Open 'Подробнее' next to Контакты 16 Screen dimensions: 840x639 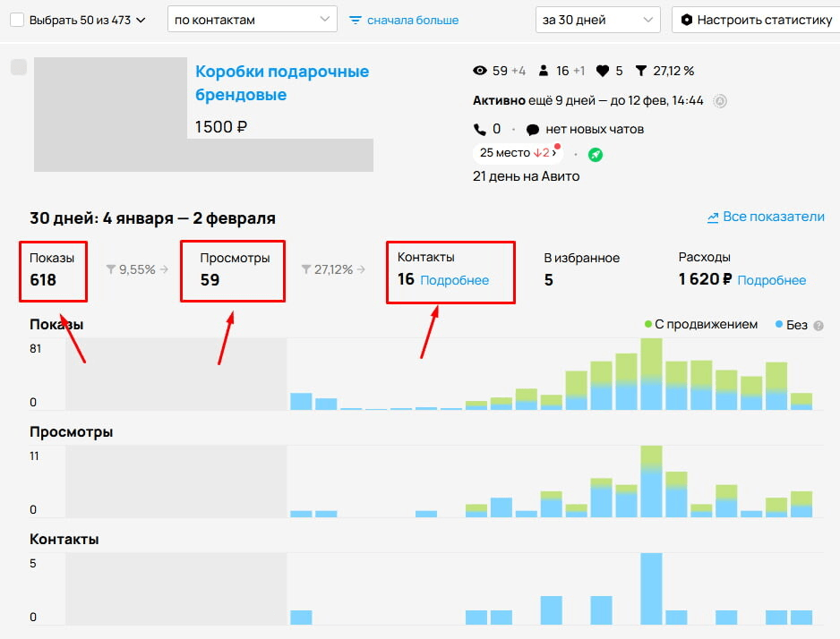click(455, 280)
